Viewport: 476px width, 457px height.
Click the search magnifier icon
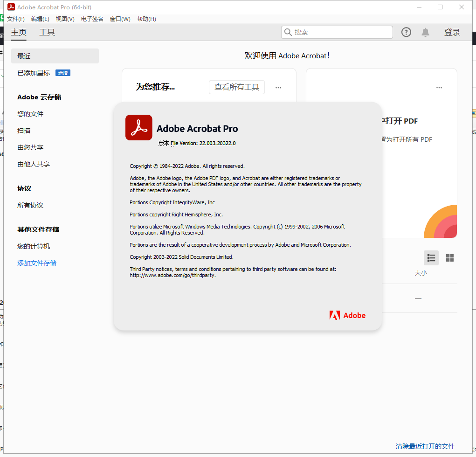pyautogui.click(x=288, y=32)
